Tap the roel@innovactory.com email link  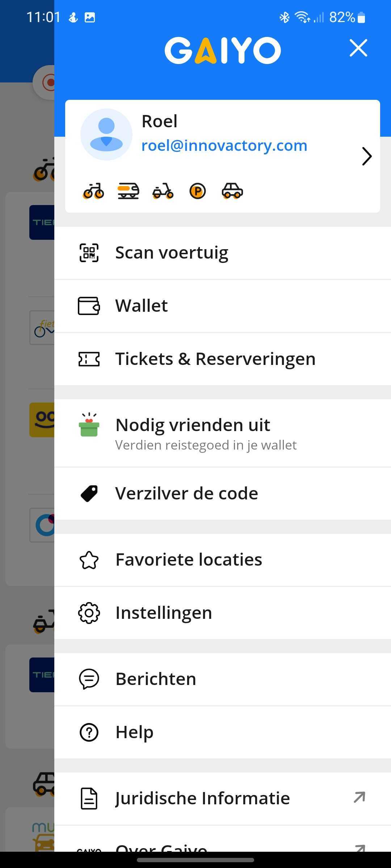(224, 146)
